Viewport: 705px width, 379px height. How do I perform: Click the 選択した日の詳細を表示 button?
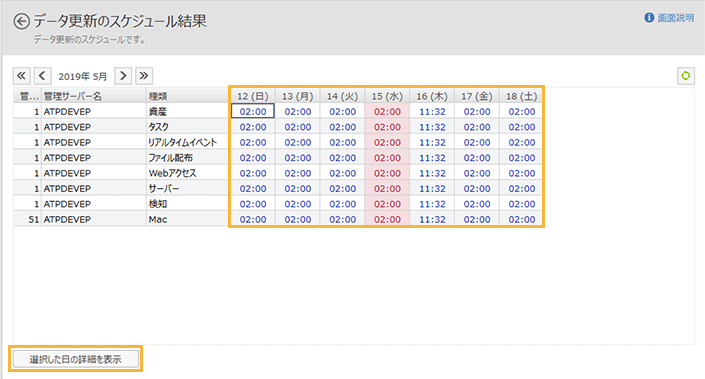tap(76, 359)
